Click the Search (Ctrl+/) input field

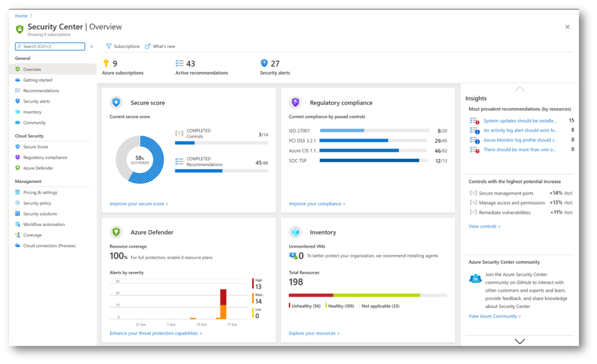pyautogui.click(x=50, y=47)
